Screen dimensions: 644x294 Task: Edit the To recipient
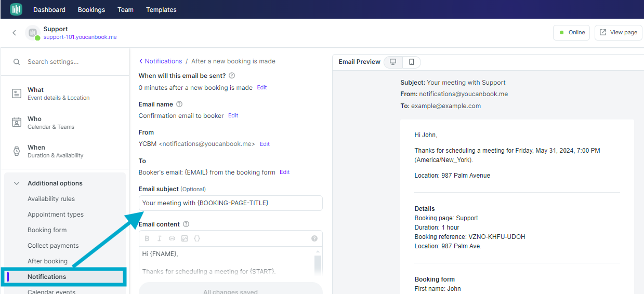click(284, 172)
